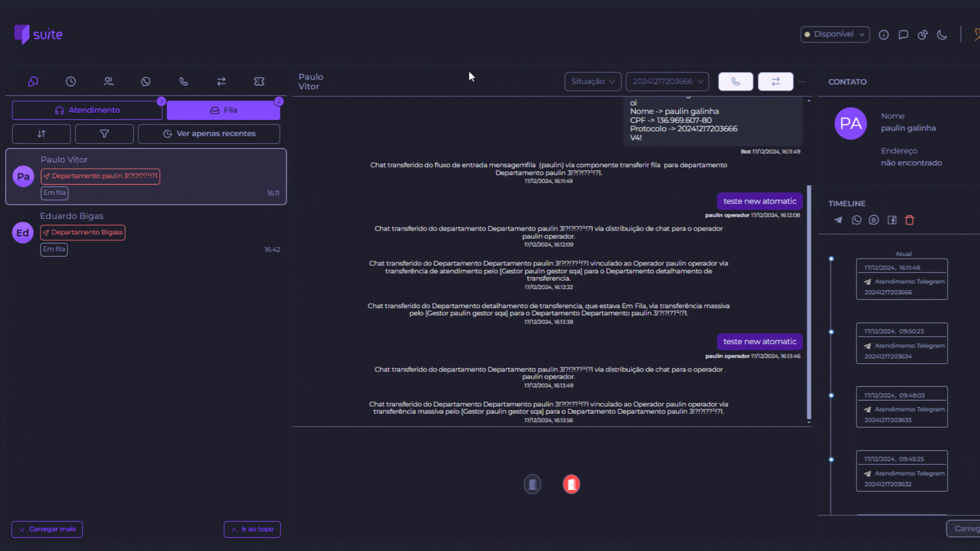The height and width of the screenshot is (551, 980).
Task: Click the Carregar mais button
Action: pyautogui.click(x=47, y=529)
